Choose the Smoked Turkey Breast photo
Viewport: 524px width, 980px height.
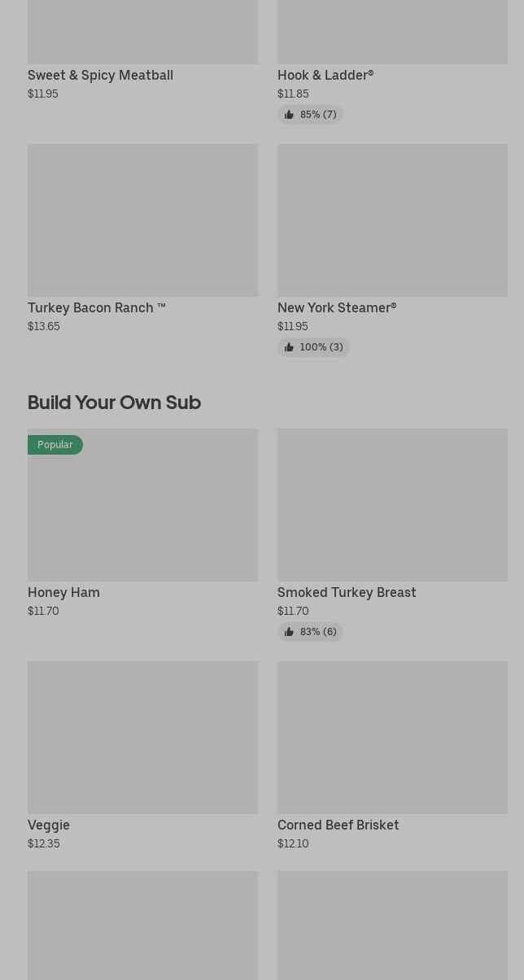click(x=392, y=505)
